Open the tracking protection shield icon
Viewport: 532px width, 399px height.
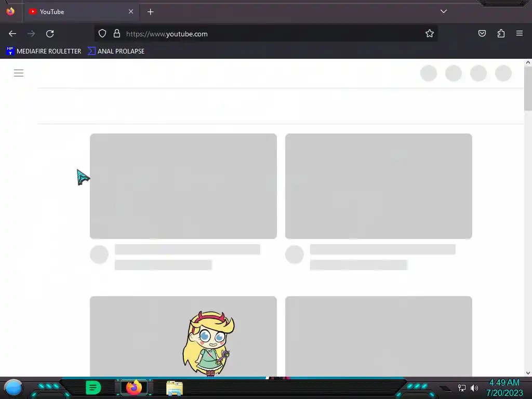click(102, 33)
